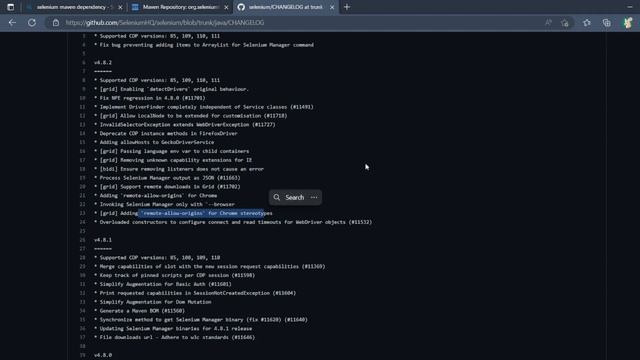Close the Maven Repository tab
Screen dimensions: 640x360
pos(226,7)
